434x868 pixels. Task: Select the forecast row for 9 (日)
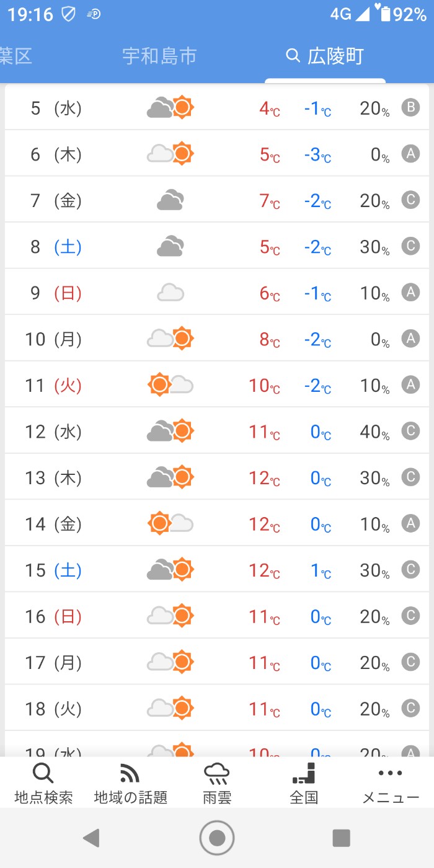[x=217, y=293]
